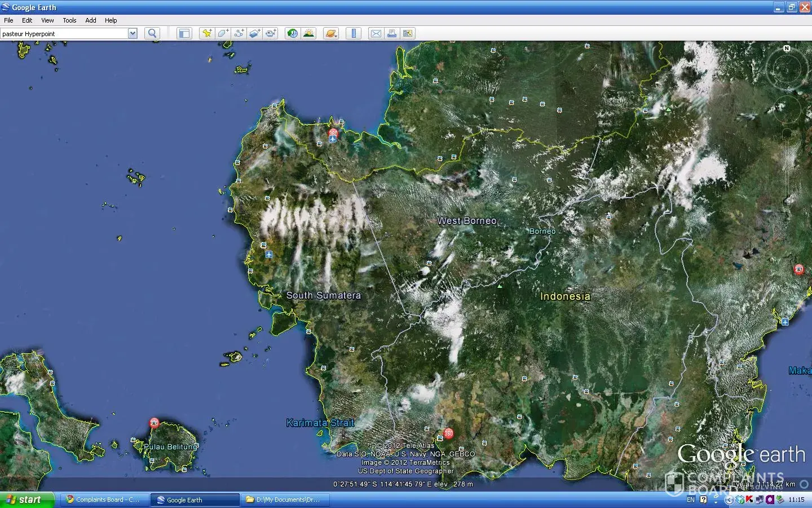This screenshot has height=508, width=812.
Task: Click the search box containing 'pasteur Hyperpoint'
Action: click(x=64, y=34)
